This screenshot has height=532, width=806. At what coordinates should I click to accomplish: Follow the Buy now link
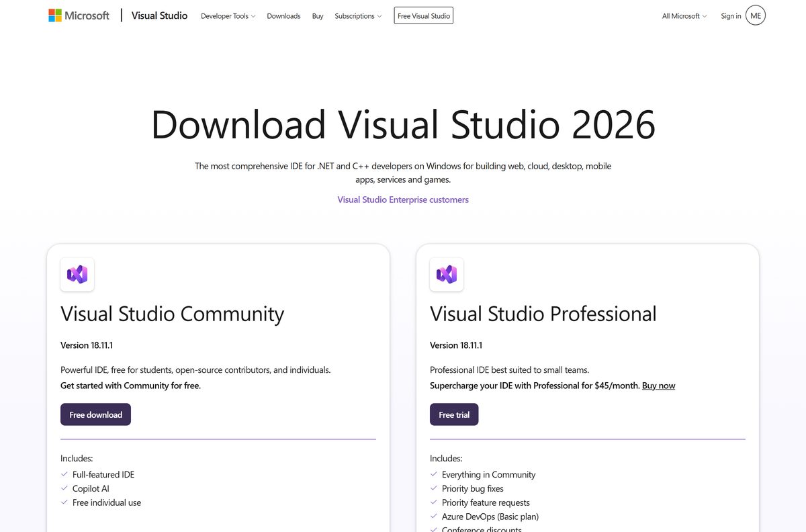[658, 386]
